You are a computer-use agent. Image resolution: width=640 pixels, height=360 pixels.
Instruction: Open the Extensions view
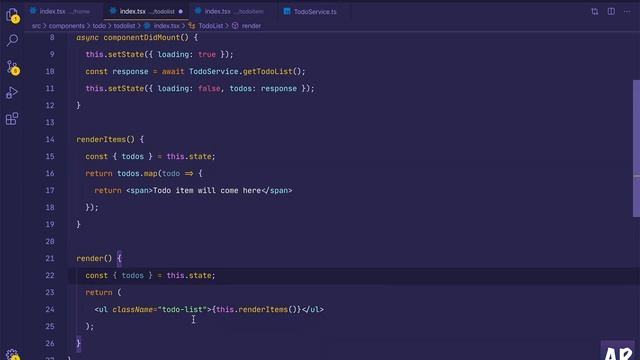[x=12, y=119]
